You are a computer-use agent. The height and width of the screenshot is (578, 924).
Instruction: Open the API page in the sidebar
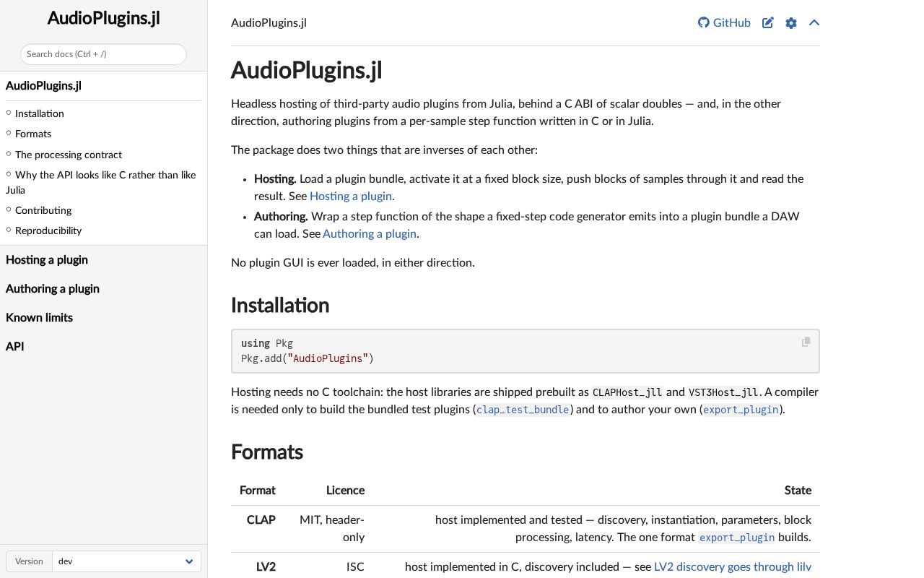[x=15, y=346]
